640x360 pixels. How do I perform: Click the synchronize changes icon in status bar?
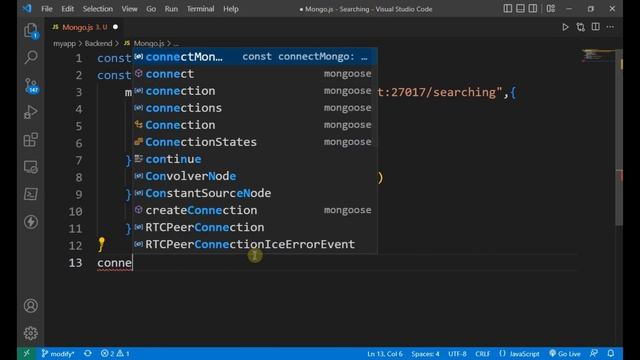coord(88,353)
